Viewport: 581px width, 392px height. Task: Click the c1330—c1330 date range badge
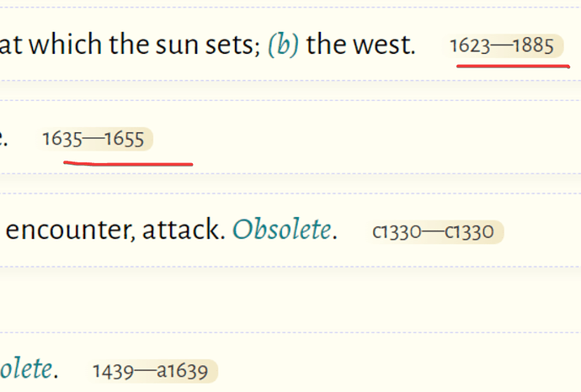point(433,232)
